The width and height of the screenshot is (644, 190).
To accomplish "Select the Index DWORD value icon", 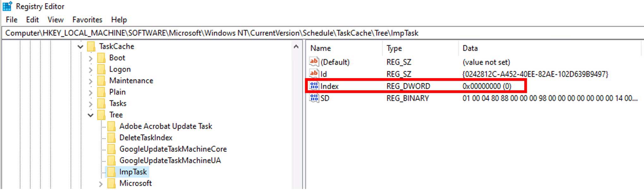I will [314, 86].
